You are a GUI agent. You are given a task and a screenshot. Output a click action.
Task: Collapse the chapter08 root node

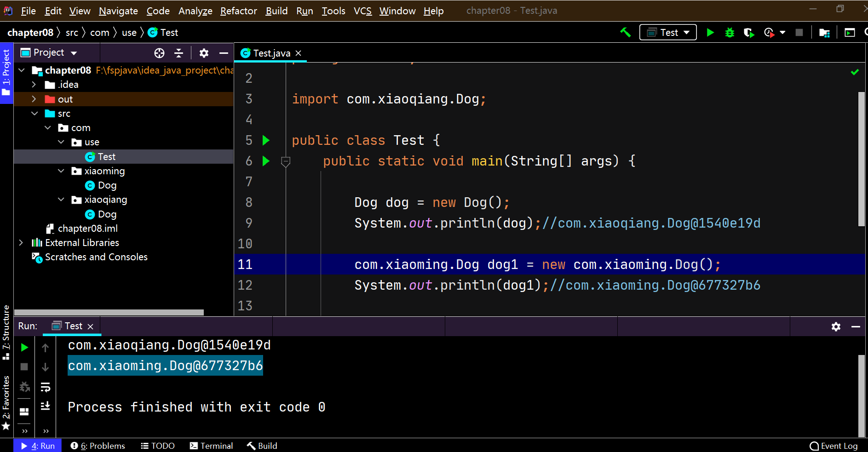tap(21, 70)
